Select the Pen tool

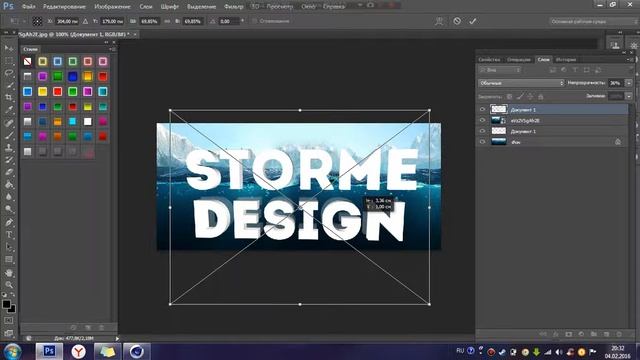tap(9, 222)
